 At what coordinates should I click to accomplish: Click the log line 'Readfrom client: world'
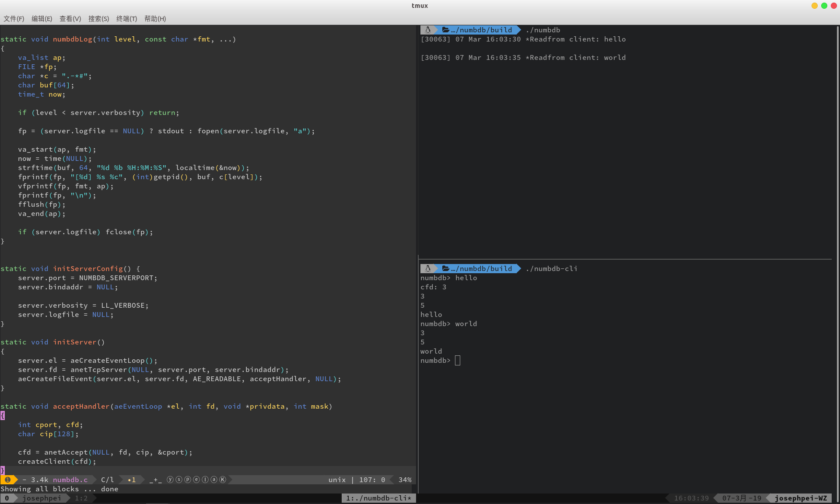523,58
